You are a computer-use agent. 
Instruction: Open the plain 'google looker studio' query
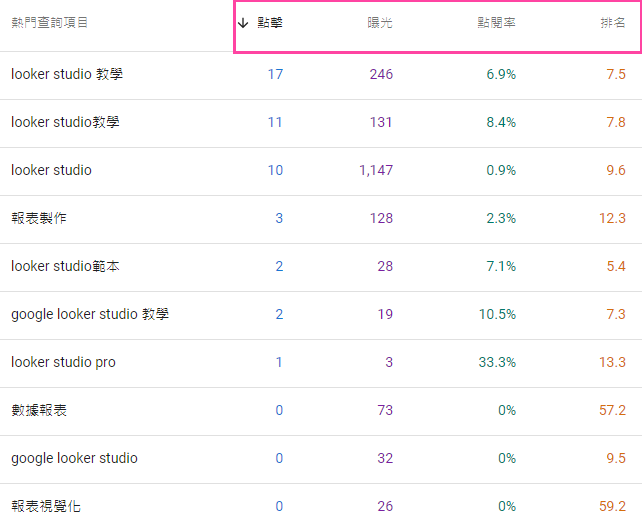74,458
